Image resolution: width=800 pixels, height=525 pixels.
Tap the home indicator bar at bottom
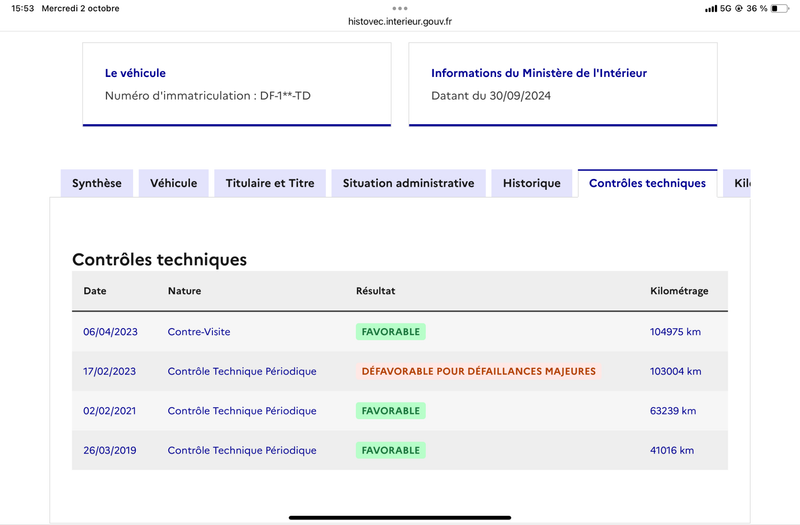coord(400,518)
